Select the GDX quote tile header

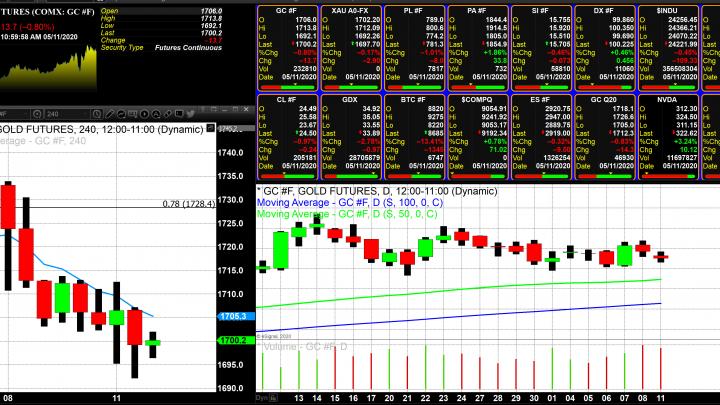tap(350, 99)
